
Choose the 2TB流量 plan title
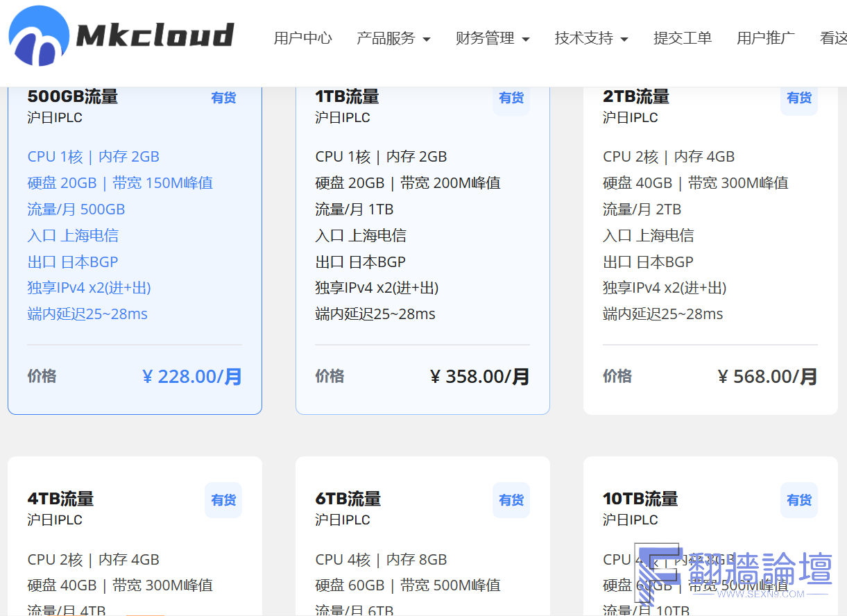[x=635, y=96]
